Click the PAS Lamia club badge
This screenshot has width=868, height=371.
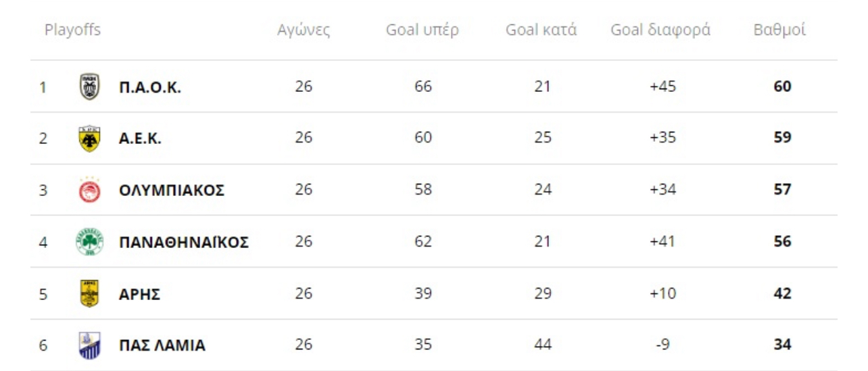point(89,345)
